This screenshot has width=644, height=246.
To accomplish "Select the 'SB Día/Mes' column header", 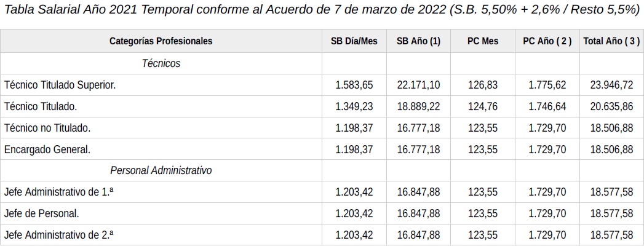I will click(354, 41).
